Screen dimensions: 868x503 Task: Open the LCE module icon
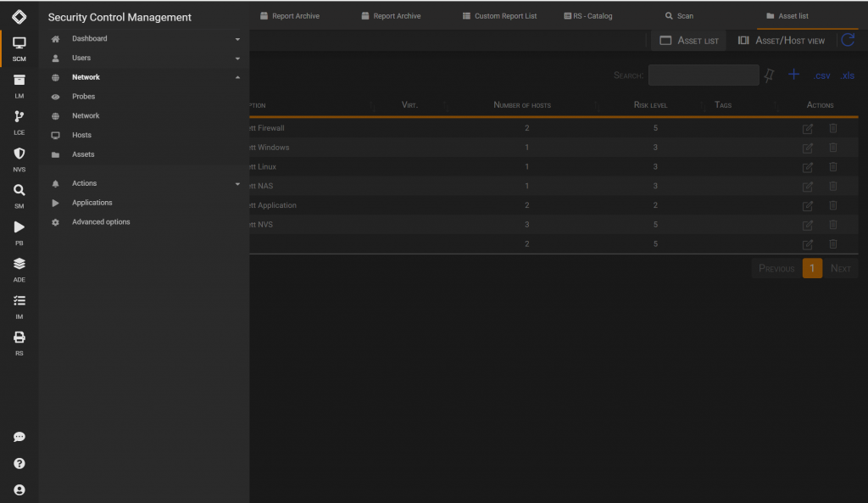click(x=19, y=122)
